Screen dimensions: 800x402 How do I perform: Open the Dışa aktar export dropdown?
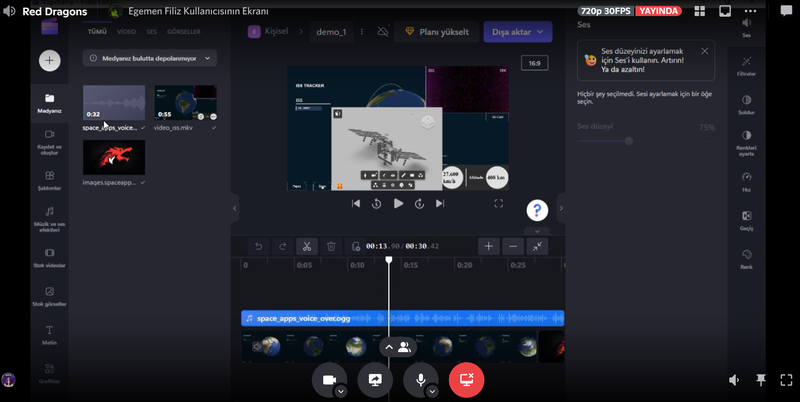coord(517,32)
